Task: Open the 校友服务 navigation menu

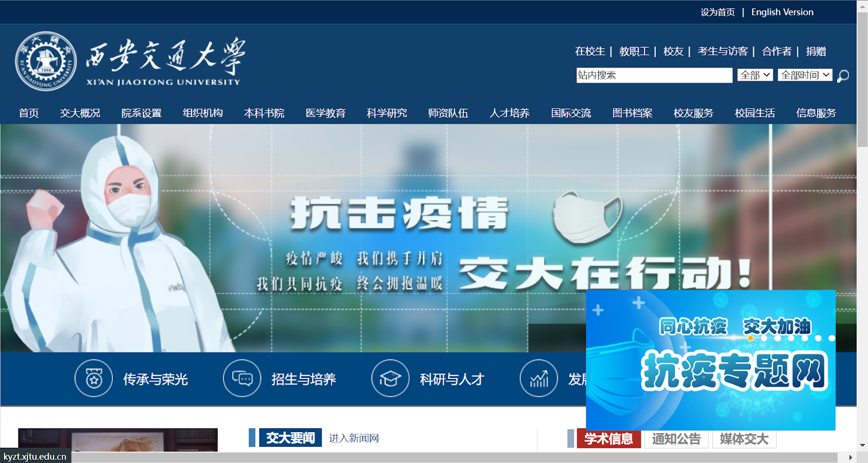Action: (693, 113)
